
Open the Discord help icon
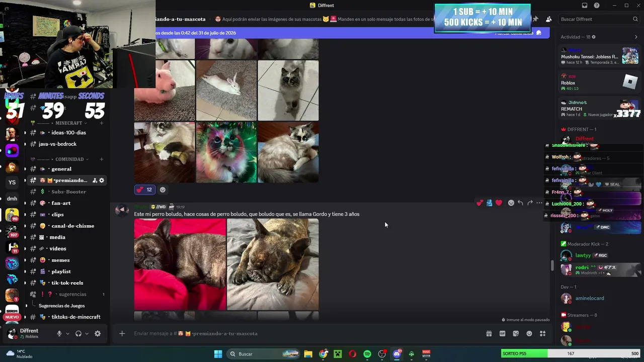(x=597, y=6)
